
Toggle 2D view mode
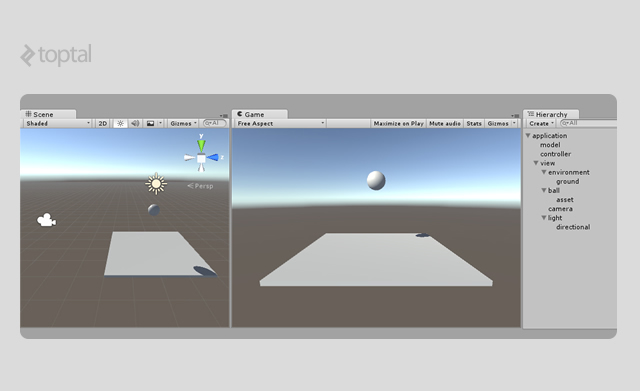pyautogui.click(x=103, y=123)
